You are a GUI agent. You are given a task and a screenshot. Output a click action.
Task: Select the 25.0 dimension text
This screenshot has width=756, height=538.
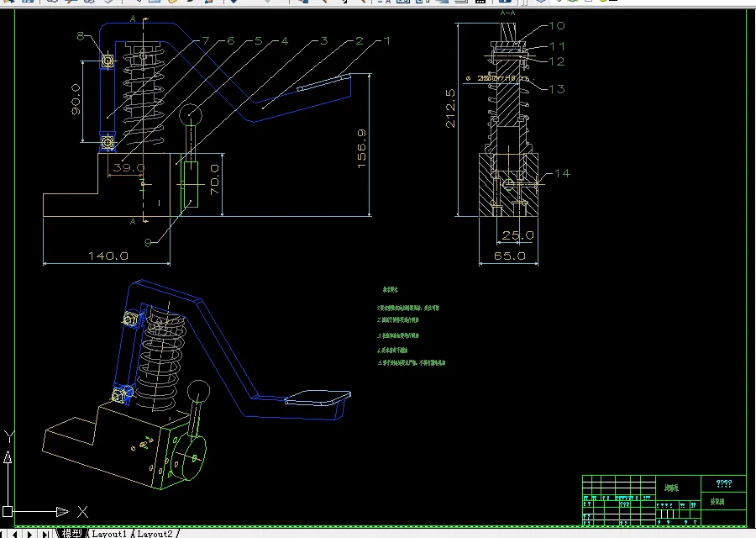(517, 235)
